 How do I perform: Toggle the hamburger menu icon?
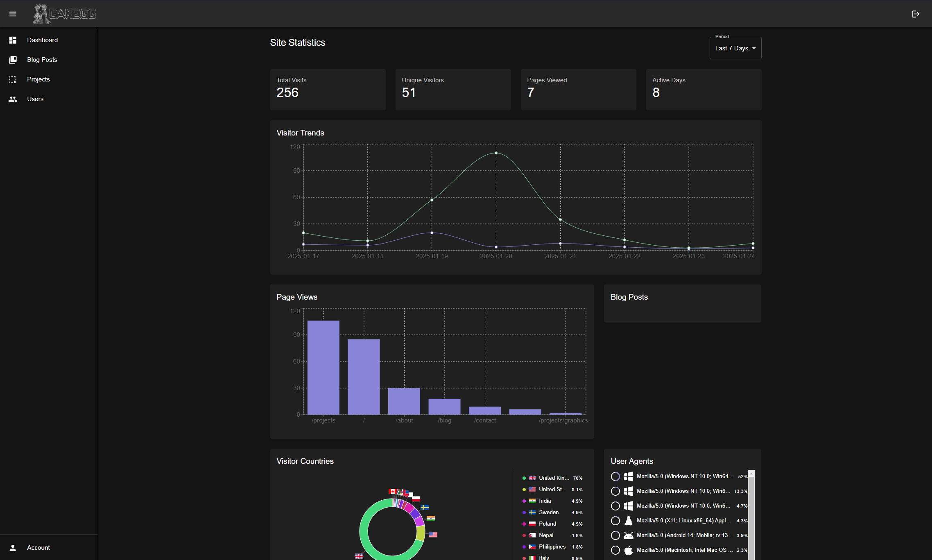pyautogui.click(x=13, y=14)
